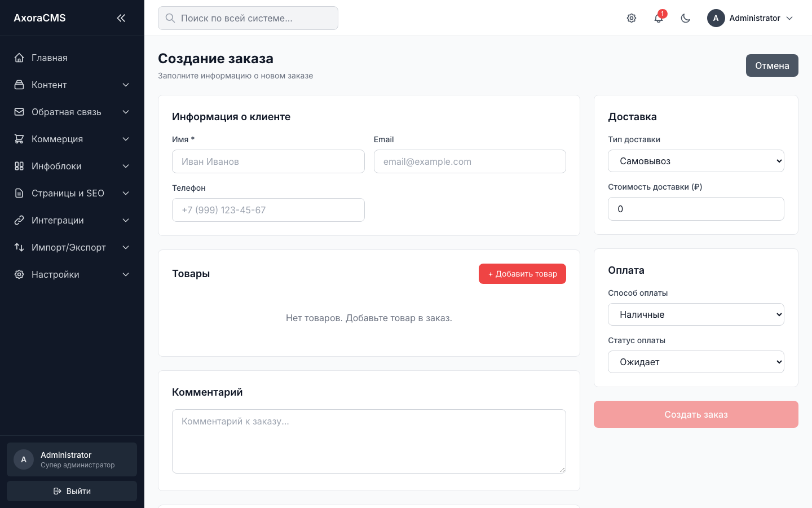Click the 'Нет товаров. Добавьте товар в заказ.' text

(369, 318)
